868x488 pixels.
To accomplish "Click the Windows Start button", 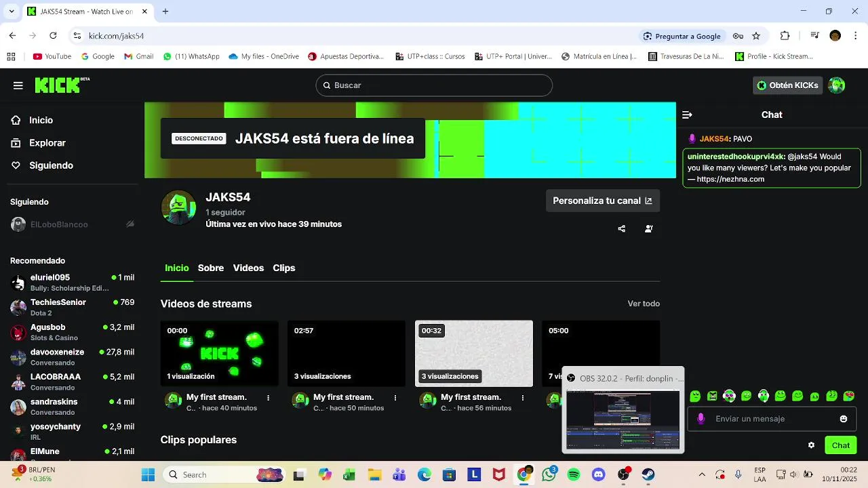I will [148, 475].
